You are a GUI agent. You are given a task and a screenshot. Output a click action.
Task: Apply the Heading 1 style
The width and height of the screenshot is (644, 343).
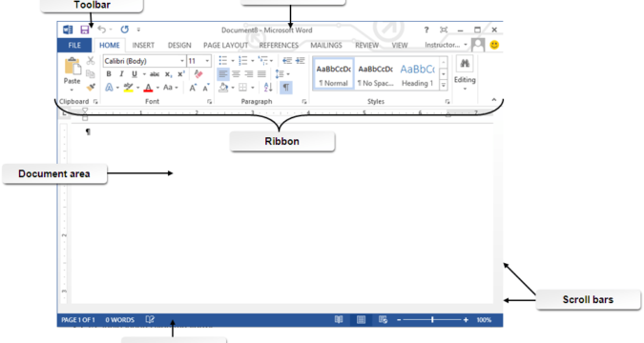[417, 74]
